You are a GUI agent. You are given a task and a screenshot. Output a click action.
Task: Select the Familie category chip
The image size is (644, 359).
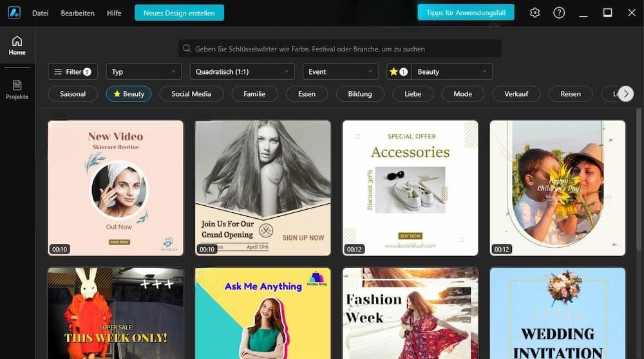[254, 94]
